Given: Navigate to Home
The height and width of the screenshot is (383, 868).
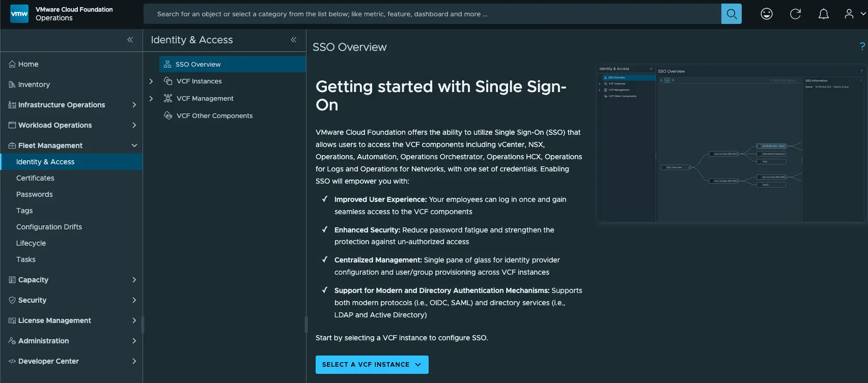Looking at the screenshot, I should (28, 64).
